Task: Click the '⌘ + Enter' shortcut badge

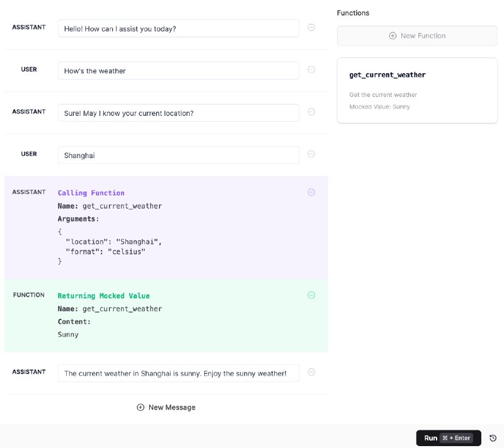Action: [x=456, y=438]
